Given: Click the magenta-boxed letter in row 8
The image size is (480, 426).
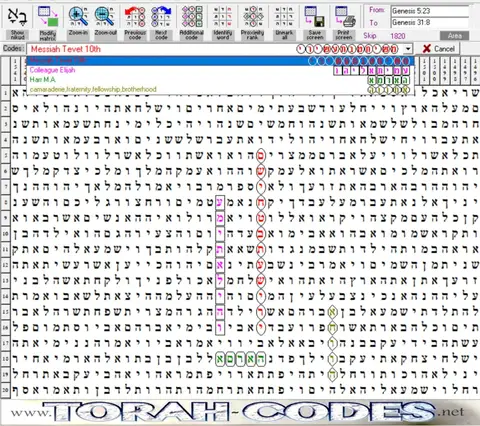Looking at the screenshot, I should click(x=220, y=202).
